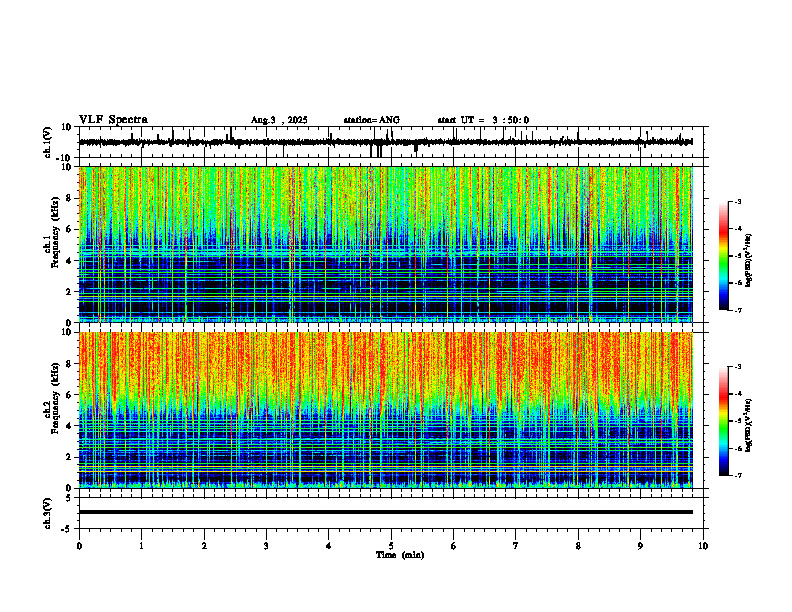
Task: Click inside the ch.1 spectrogram panel
Action: click(x=385, y=244)
